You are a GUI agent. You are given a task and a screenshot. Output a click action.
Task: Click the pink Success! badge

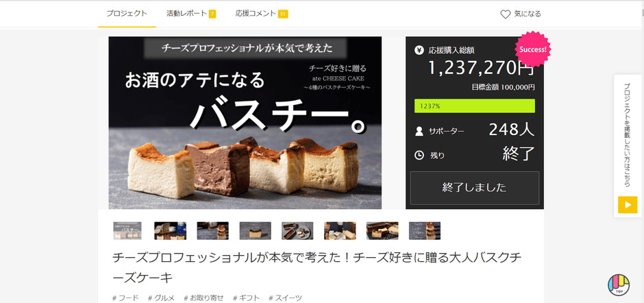coord(533,49)
